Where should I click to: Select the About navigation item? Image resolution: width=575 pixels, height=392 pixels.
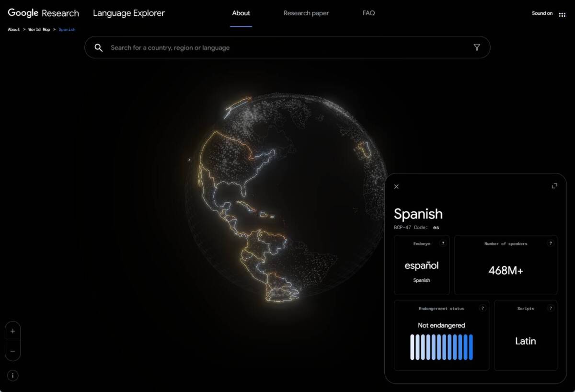tap(241, 13)
